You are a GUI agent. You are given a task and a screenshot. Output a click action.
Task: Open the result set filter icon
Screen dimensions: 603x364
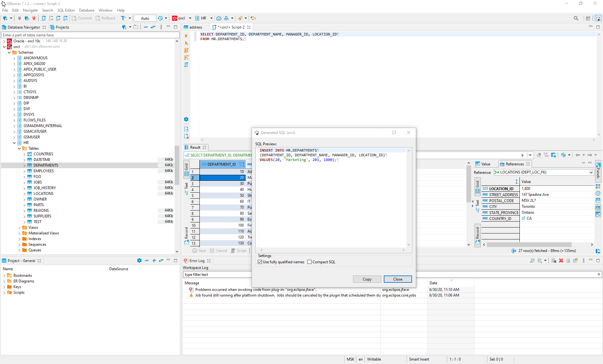(x=546, y=155)
